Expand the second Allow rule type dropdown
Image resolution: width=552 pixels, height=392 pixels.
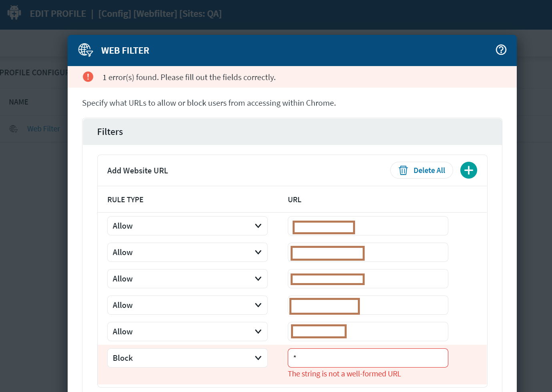coord(187,252)
